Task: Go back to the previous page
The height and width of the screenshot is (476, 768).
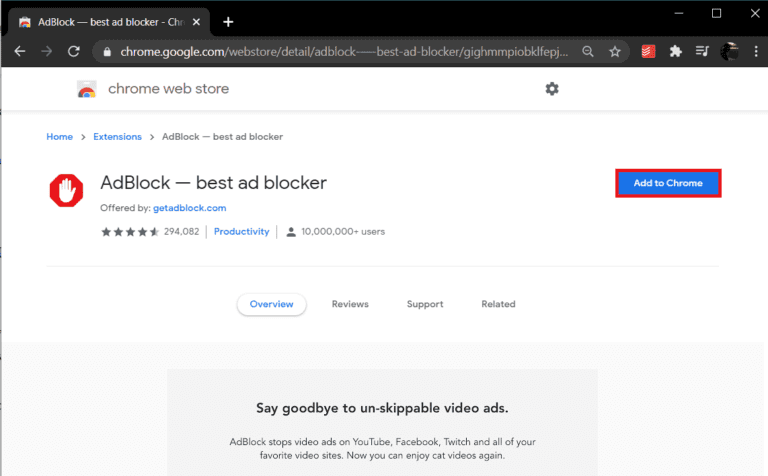Action: click(20, 51)
